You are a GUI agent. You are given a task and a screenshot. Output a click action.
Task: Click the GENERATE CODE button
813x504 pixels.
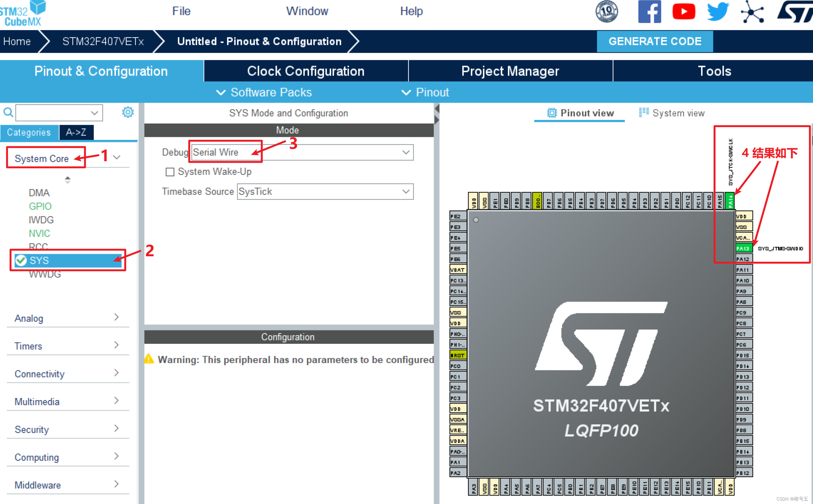(x=655, y=41)
